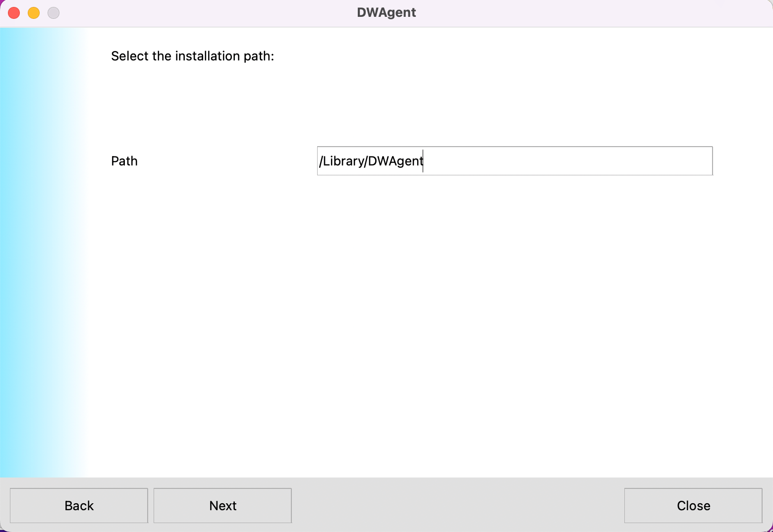Click the gray zoom traffic light
The width and height of the screenshot is (773, 532).
[x=53, y=12]
